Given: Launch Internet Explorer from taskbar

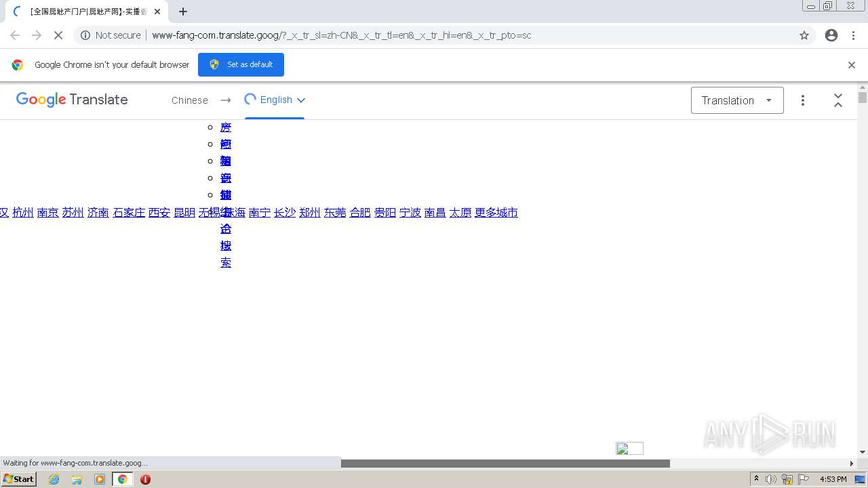Looking at the screenshot, I should click(54, 479).
